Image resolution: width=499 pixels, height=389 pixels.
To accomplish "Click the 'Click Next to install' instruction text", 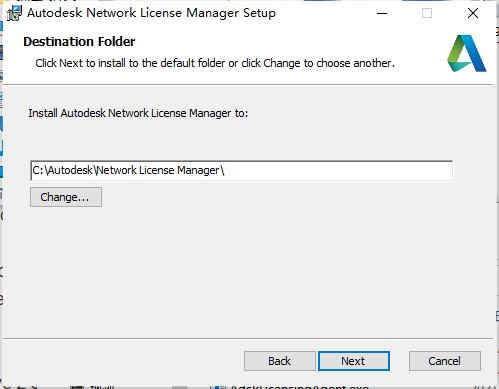I will point(215,63).
